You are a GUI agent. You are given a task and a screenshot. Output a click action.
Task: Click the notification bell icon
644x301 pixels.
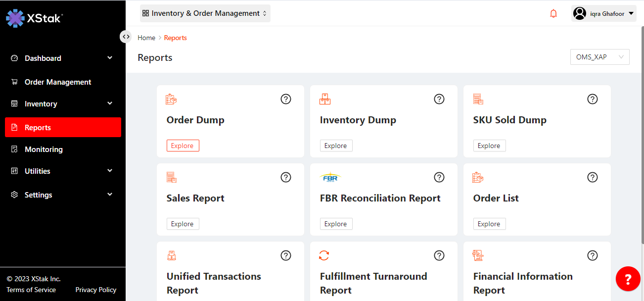point(553,14)
